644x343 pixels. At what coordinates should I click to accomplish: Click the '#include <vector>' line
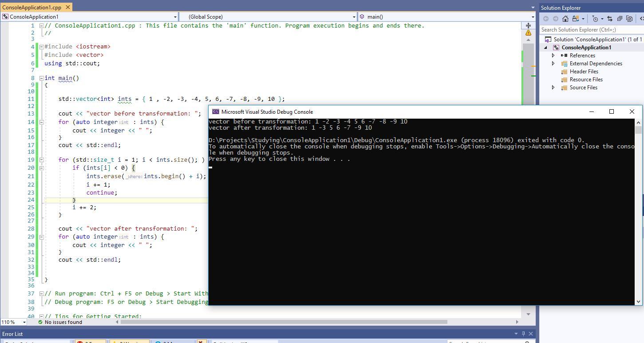tap(74, 55)
